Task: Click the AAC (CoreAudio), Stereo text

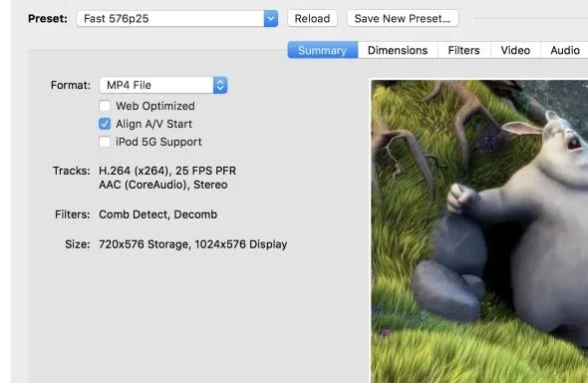Action: (x=163, y=185)
